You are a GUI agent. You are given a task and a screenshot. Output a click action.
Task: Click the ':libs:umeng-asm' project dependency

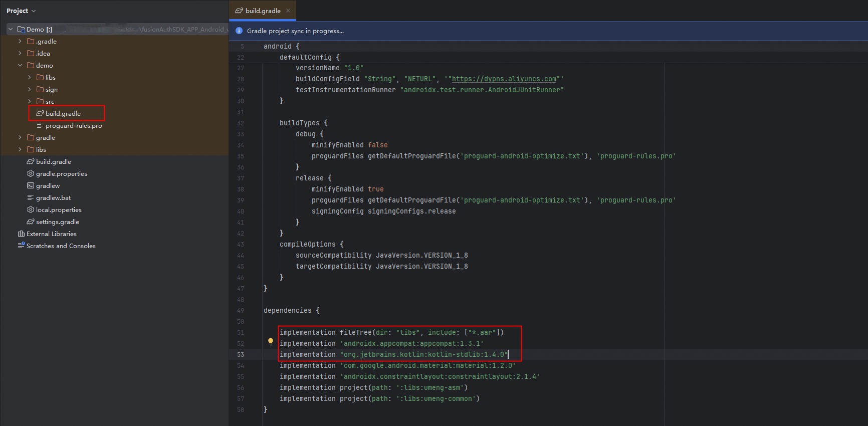(374, 388)
